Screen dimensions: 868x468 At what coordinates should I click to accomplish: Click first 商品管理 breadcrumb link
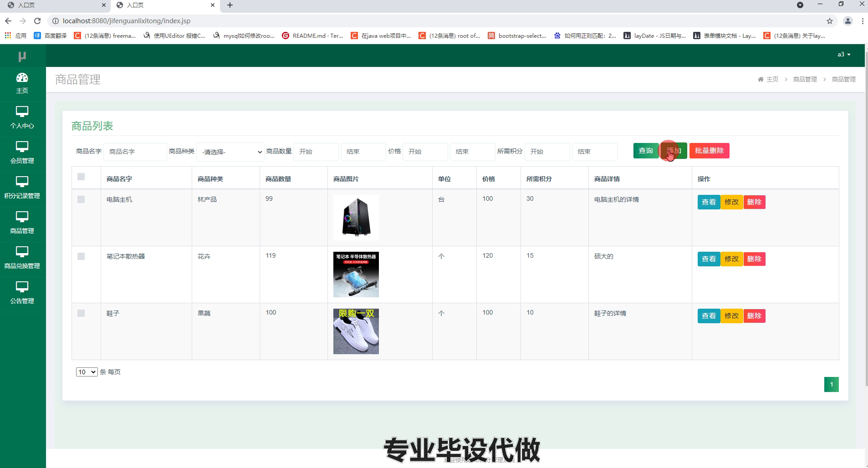tap(805, 79)
